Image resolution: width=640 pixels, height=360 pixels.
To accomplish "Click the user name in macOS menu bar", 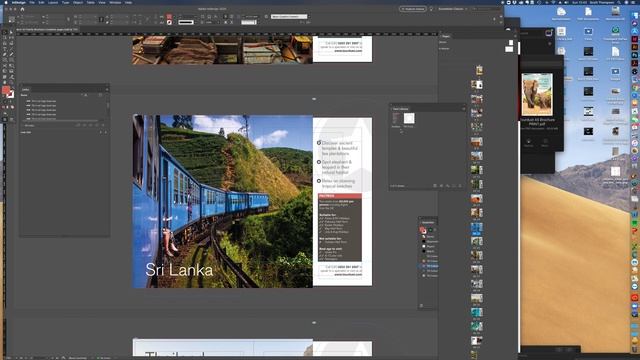I will click(603, 2).
